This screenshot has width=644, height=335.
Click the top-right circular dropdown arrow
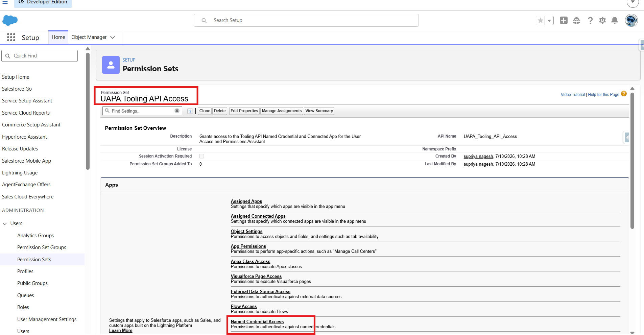point(633,3)
